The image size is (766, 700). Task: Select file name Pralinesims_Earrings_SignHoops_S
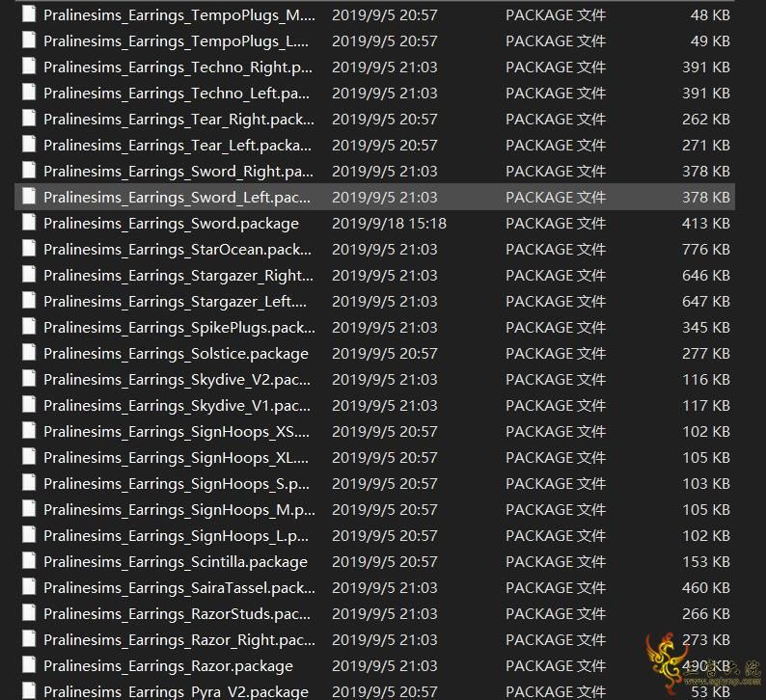coord(177,484)
